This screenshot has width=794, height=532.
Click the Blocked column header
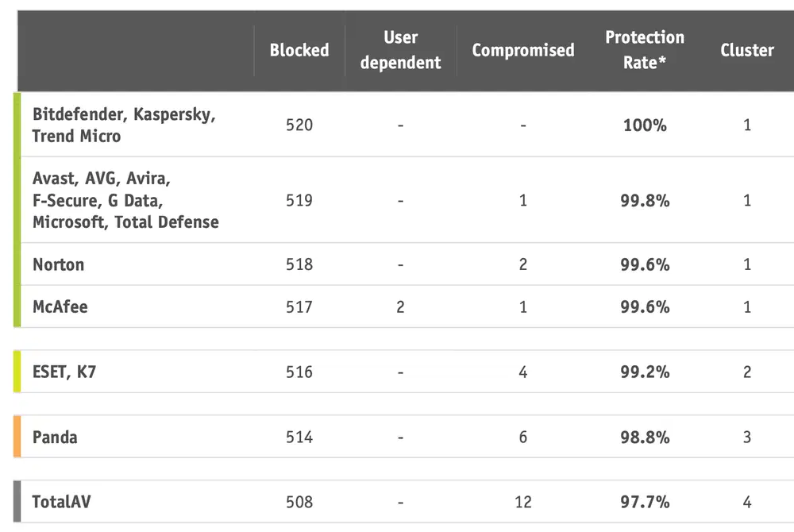click(x=299, y=50)
